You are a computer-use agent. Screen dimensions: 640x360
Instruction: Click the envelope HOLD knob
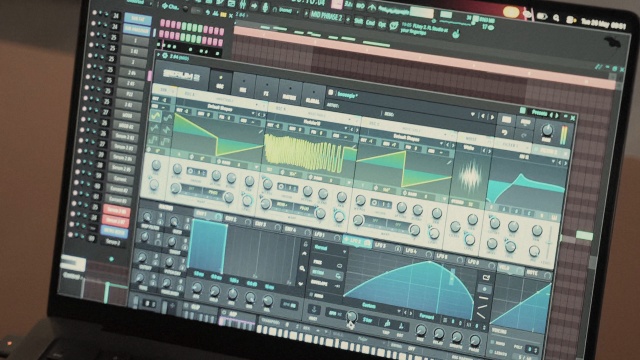point(215,291)
